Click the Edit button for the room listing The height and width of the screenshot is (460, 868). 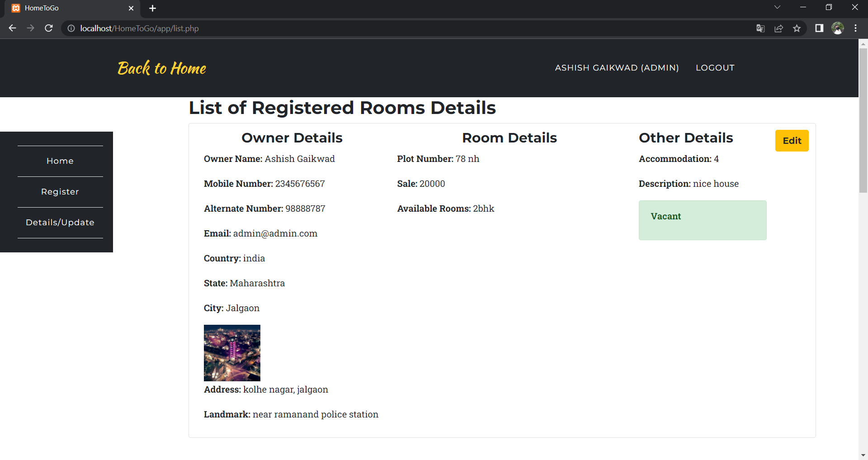(x=792, y=141)
